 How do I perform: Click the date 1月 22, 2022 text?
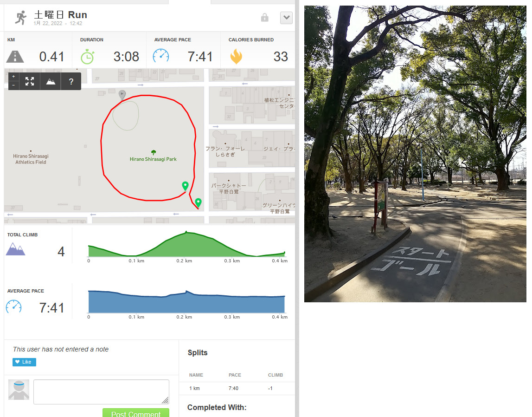coord(48,23)
